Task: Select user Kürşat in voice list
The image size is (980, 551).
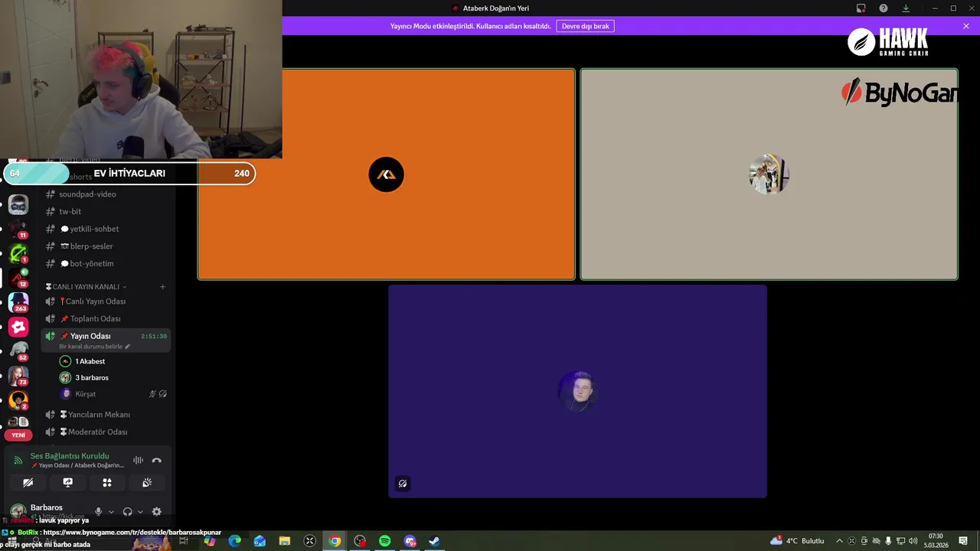Action: coord(85,394)
